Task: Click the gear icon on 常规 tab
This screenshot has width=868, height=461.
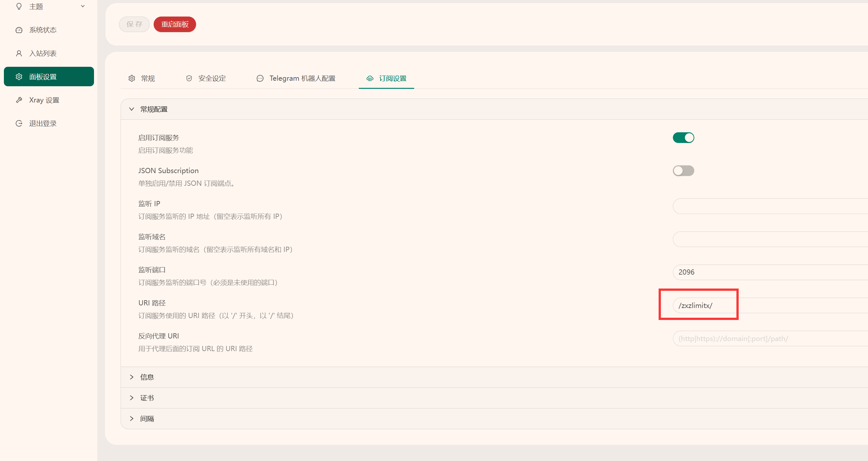Action: click(x=132, y=78)
